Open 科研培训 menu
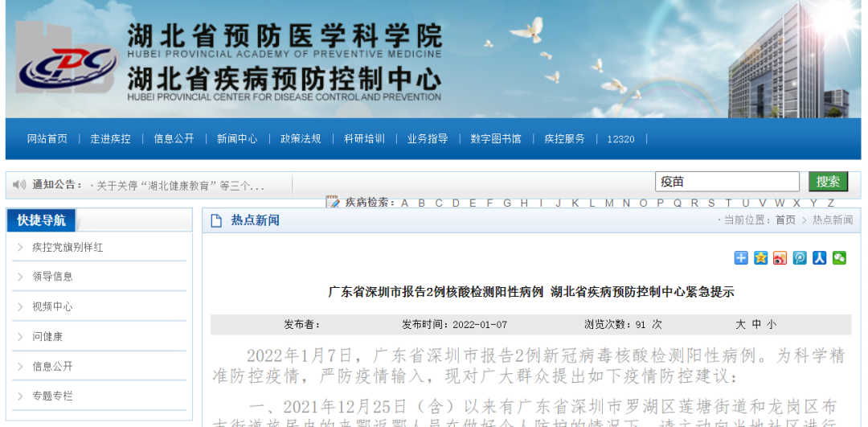 364,139
